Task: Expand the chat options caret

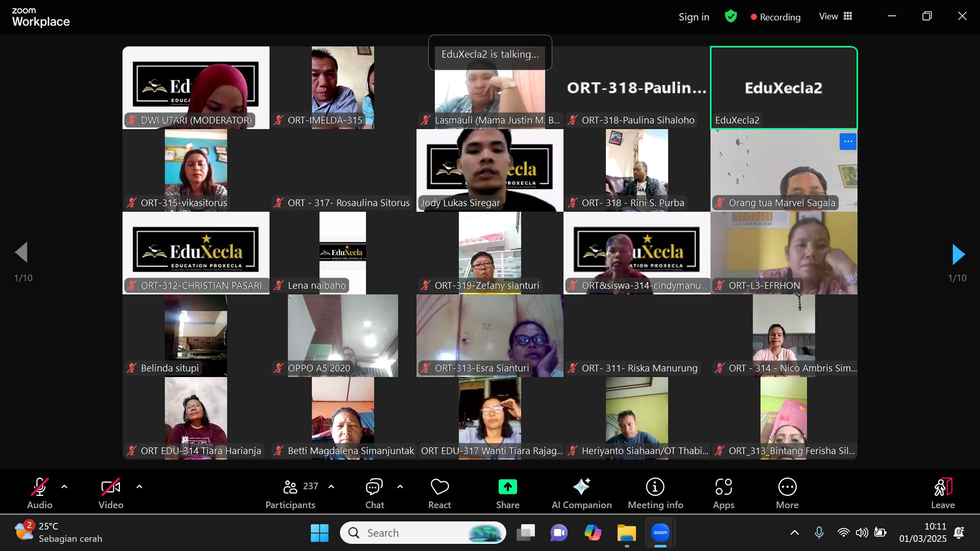Action: click(x=400, y=487)
